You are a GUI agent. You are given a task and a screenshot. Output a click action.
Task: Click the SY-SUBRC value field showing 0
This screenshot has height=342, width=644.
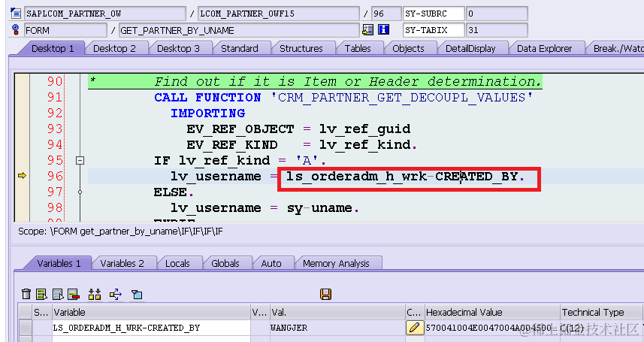497,14
